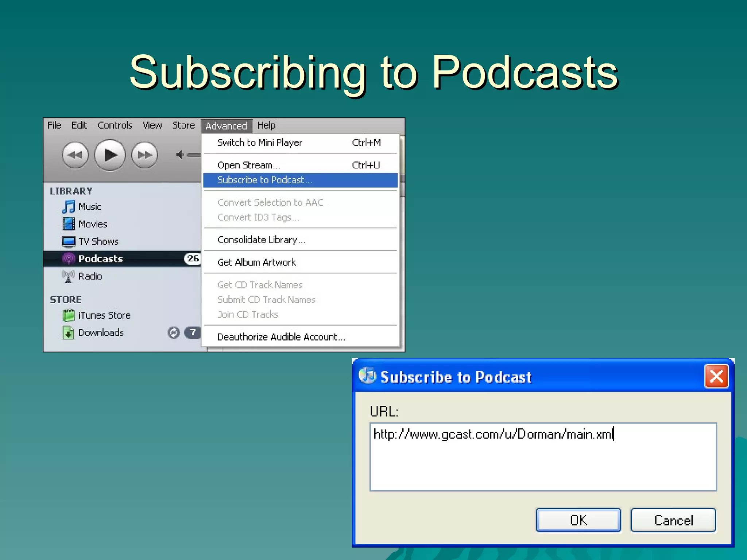
Task: Select the Music library icon
Action: [68, 207]
